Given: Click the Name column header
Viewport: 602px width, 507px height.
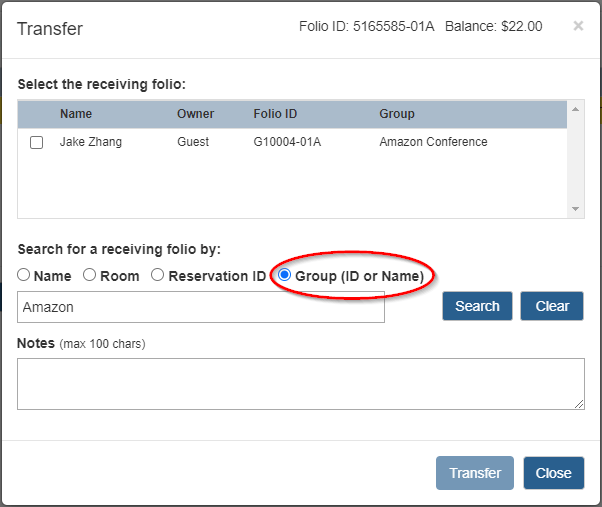Looking at the screenshot, I should coord(76,114).
